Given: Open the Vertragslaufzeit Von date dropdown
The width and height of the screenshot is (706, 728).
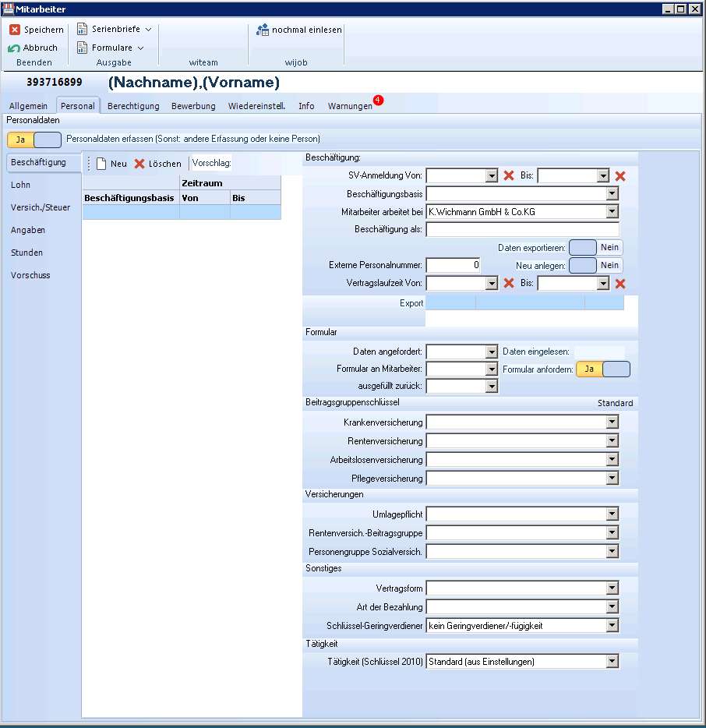Looking at the screenshot, I should pos(492,283).
